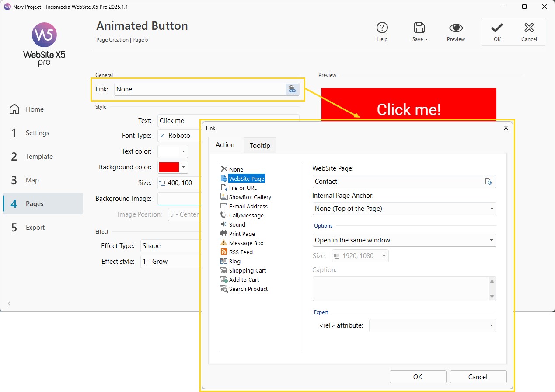Image resolution: width=555 pixels, height=392 pixels.
Task: Choose Blog action
Action: 230,261
